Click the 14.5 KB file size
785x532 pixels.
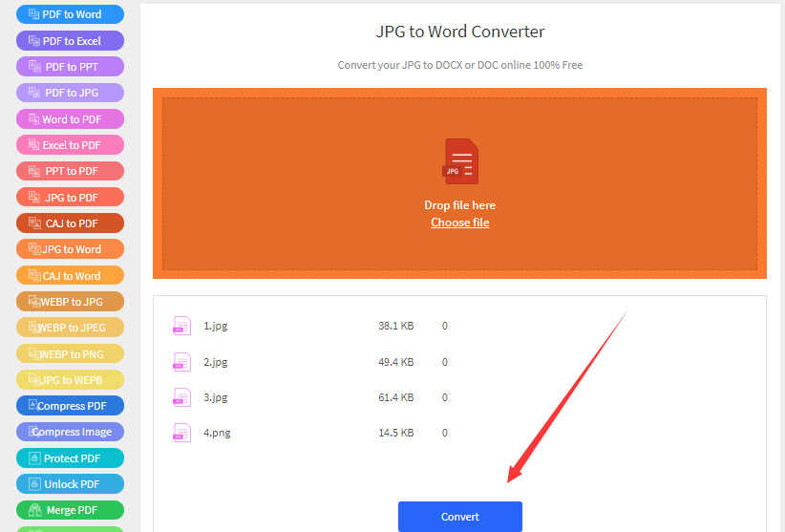pyautogui.click(x=396, y=433)
